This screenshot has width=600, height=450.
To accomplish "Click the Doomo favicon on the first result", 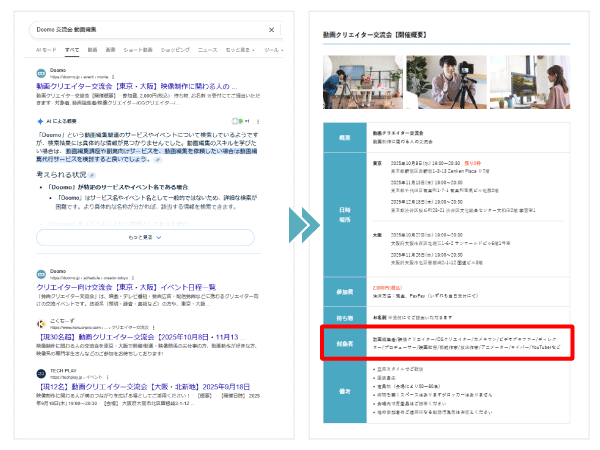I will 42,74.
